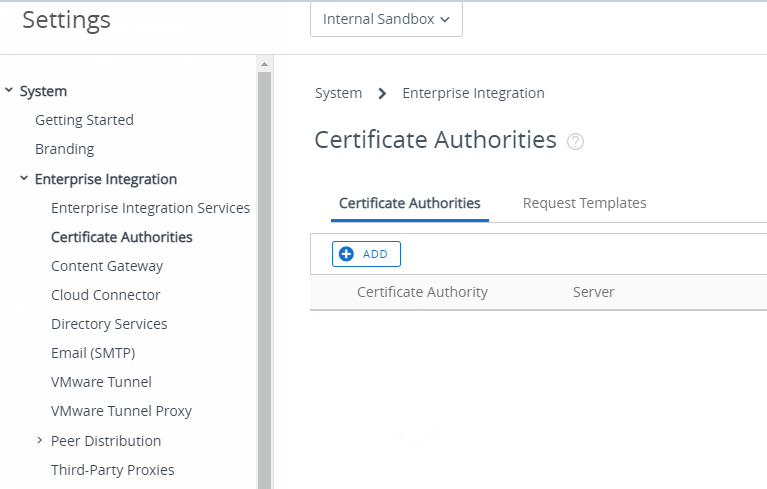Open Third-Party Proxies settings
767x489 pixels.
[x=112, y=470]
